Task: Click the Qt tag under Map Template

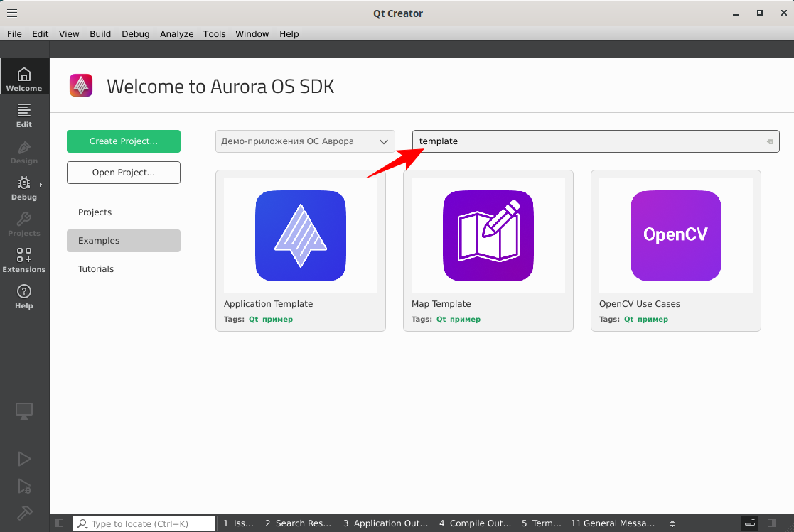Action: click(x=441, y=320)
